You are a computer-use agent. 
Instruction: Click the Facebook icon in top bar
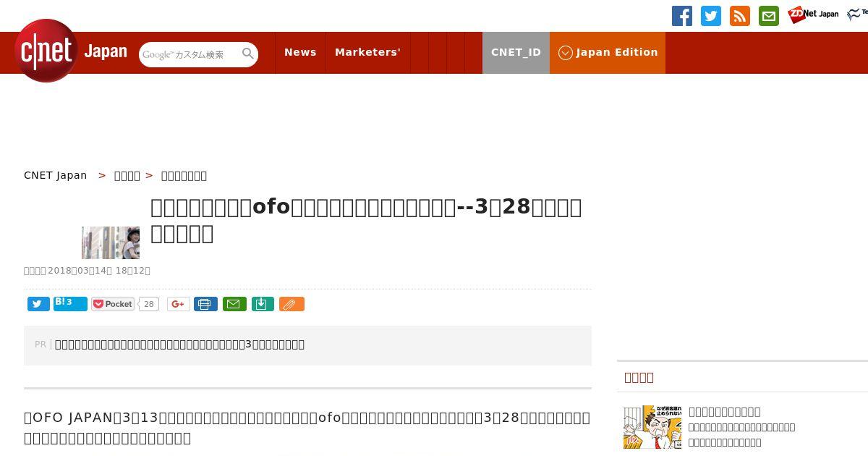tap(682, 16)
